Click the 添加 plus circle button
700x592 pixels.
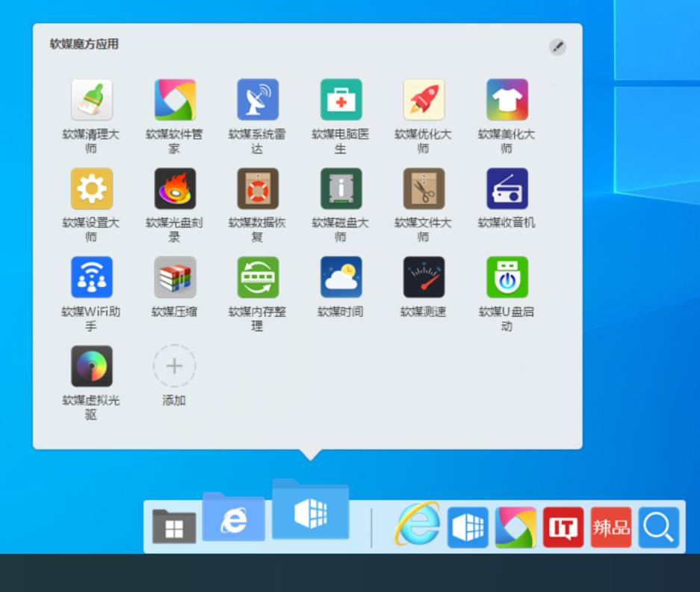point(174,366)
